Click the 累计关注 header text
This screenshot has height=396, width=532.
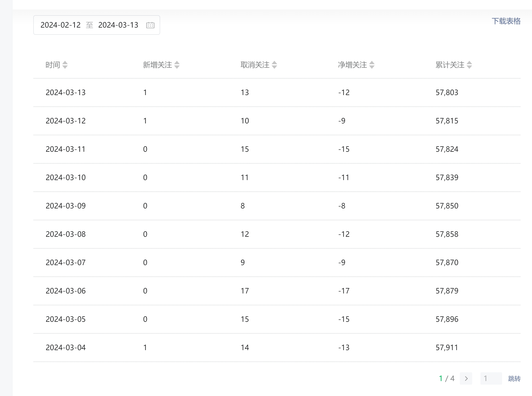tap(450, 65)
